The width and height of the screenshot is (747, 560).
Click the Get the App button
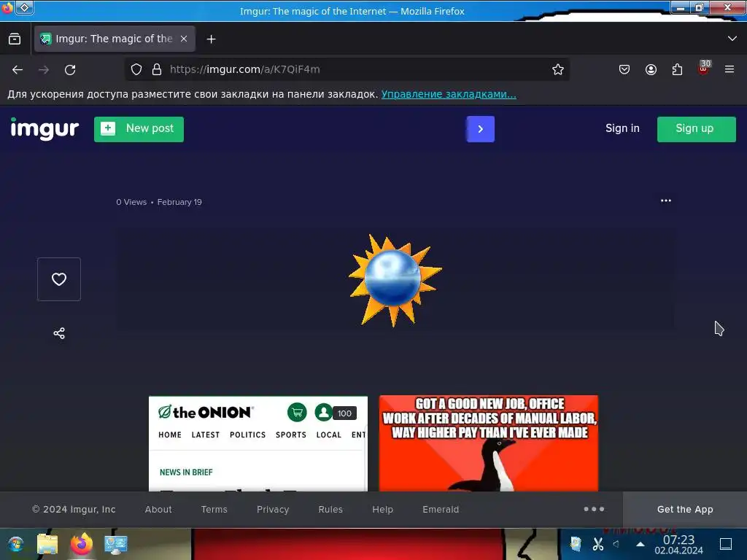click(x=685, y=510)
